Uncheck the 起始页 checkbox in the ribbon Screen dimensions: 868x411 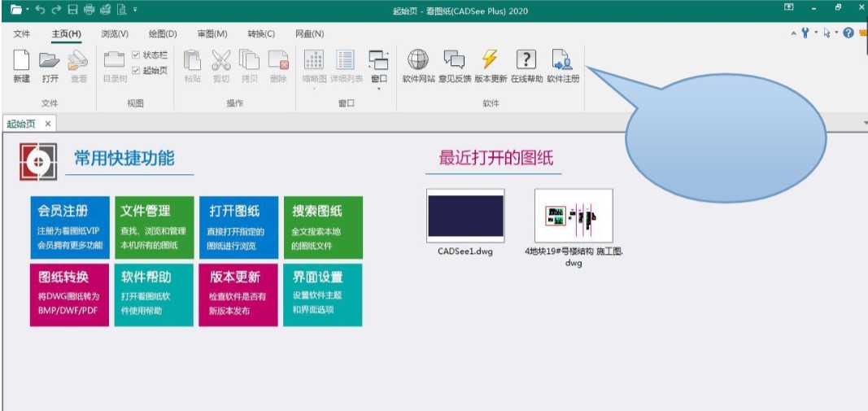point(136,70)
